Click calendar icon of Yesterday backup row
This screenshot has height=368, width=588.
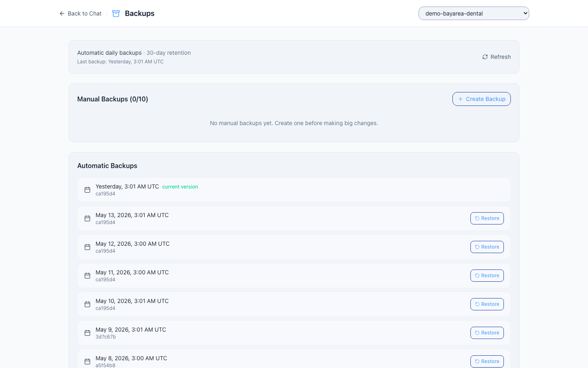(x=87, y=190)
